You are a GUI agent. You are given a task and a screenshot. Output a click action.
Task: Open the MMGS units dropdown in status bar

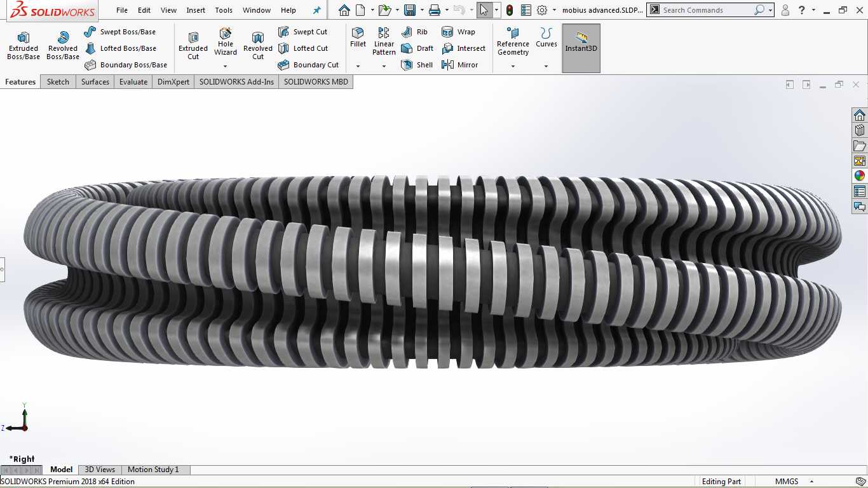[811, 482]
